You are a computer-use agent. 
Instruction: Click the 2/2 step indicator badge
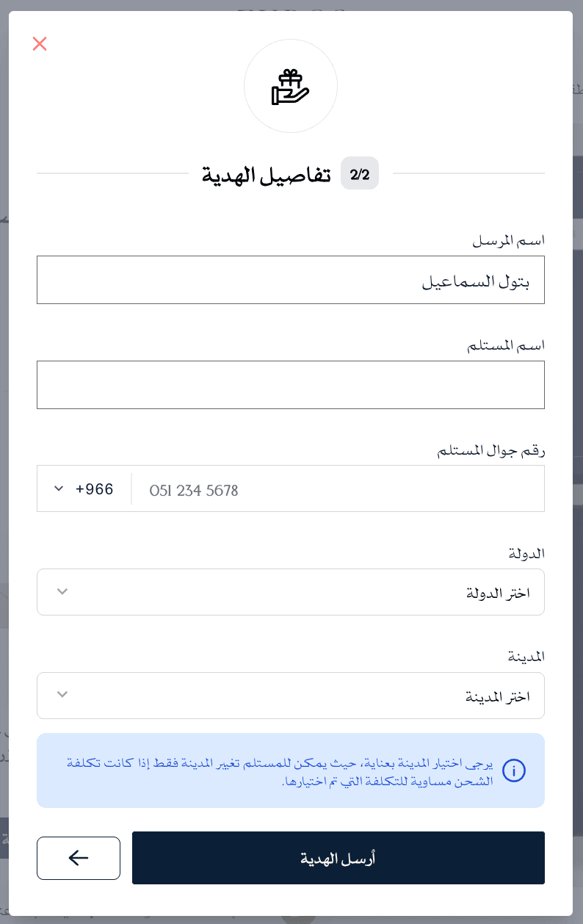360,174
